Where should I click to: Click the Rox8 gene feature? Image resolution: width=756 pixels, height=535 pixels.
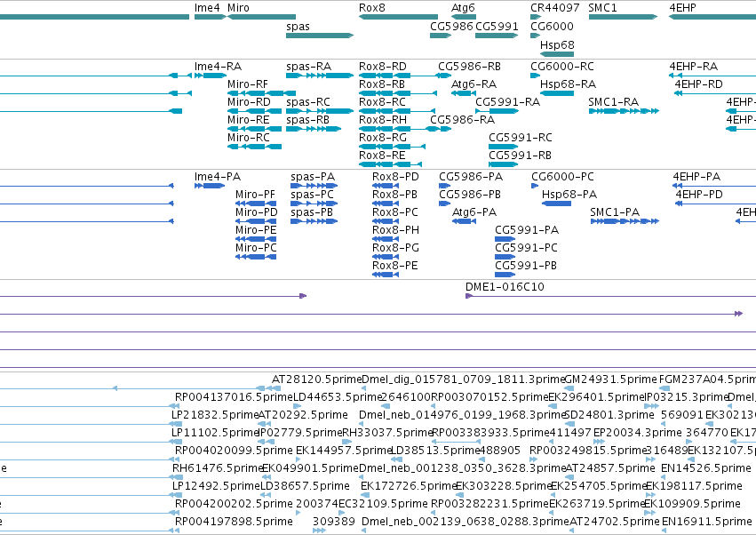click(x=398, y=17)
